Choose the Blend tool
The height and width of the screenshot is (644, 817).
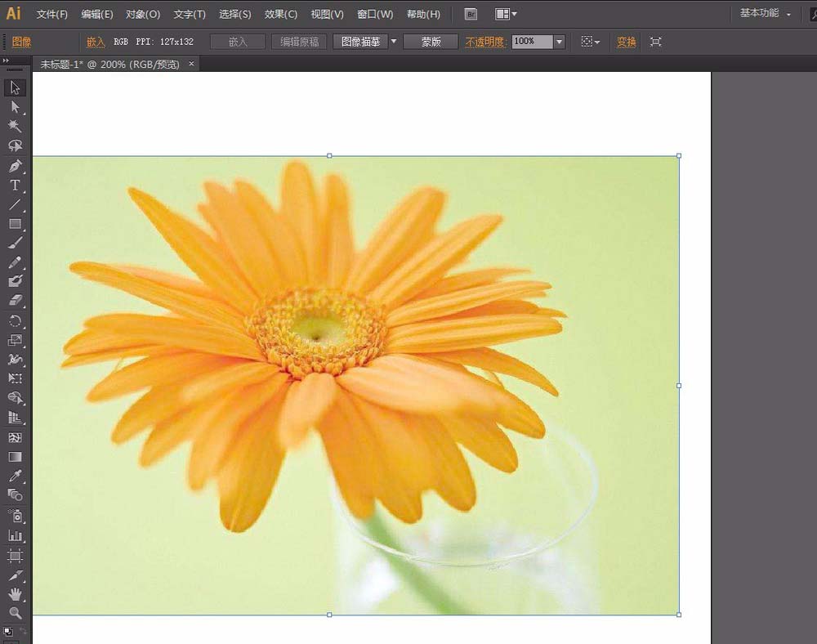(x=15, y=494)
